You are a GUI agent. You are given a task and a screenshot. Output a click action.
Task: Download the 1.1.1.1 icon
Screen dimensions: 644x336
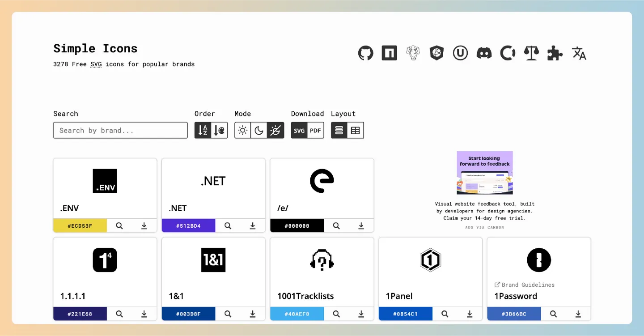coord(144,314)
